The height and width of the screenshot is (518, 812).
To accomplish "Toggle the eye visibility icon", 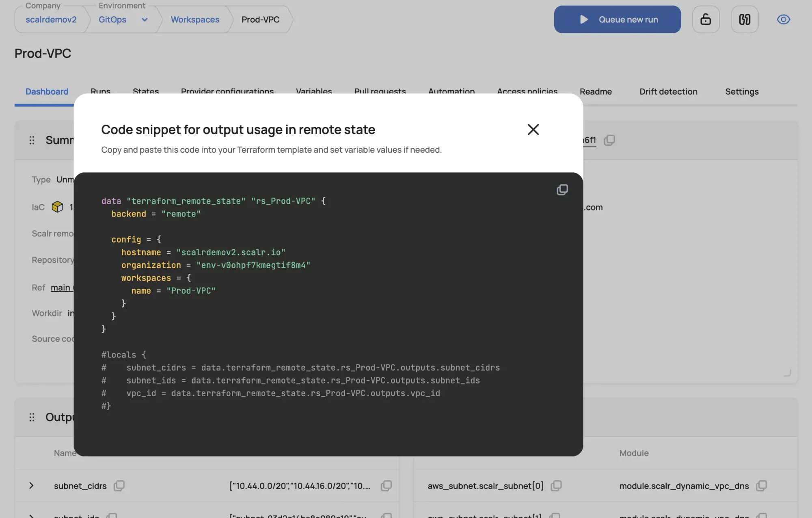I will pos(783,20).
